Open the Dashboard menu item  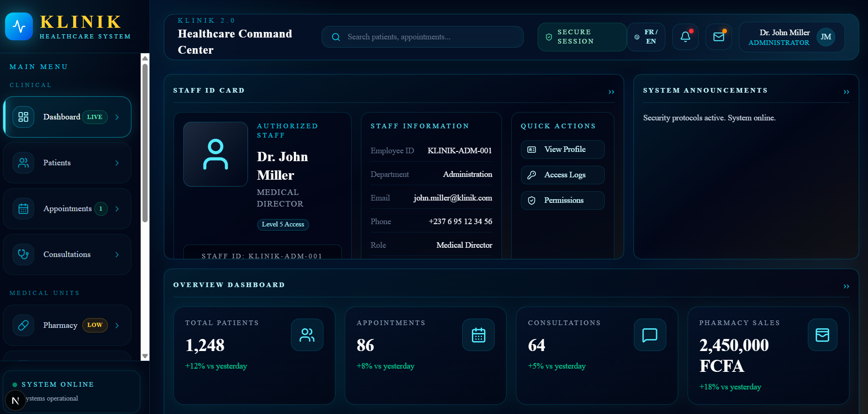(x=67, y=117)
